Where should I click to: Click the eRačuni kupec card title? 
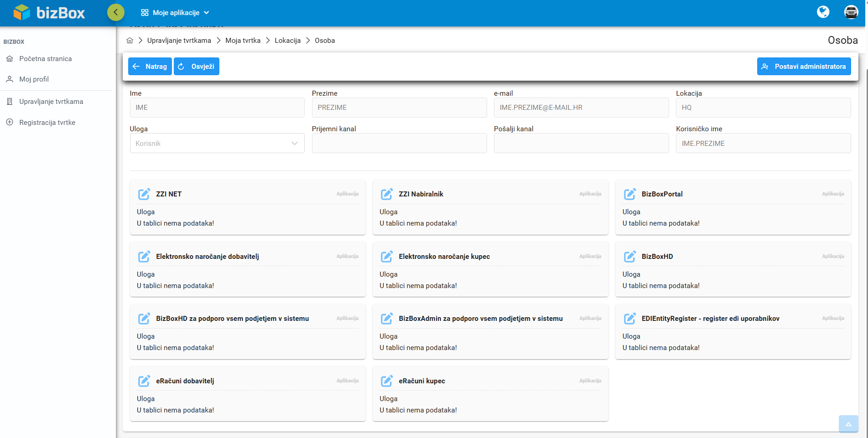click(422, 381)
